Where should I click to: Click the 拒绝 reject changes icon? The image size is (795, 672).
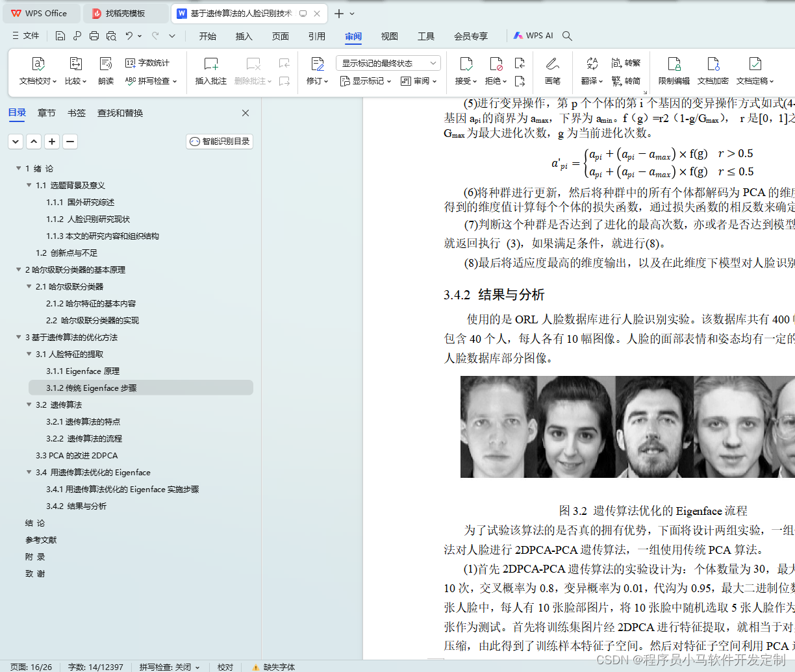[496, 64]
